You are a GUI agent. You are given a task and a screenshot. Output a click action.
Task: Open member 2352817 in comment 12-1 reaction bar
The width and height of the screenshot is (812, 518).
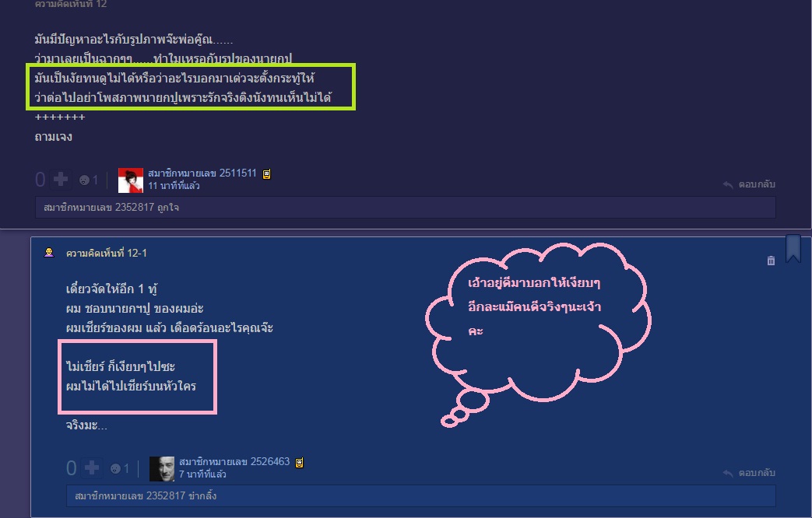tap(130, 495)
